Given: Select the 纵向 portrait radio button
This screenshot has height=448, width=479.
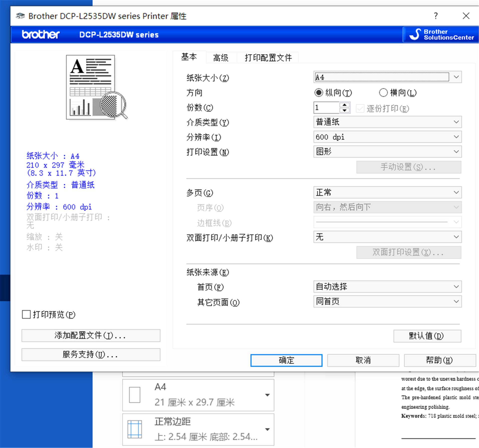Looking at the screenshot, I should pyautogui.click(x=318, y=93).
